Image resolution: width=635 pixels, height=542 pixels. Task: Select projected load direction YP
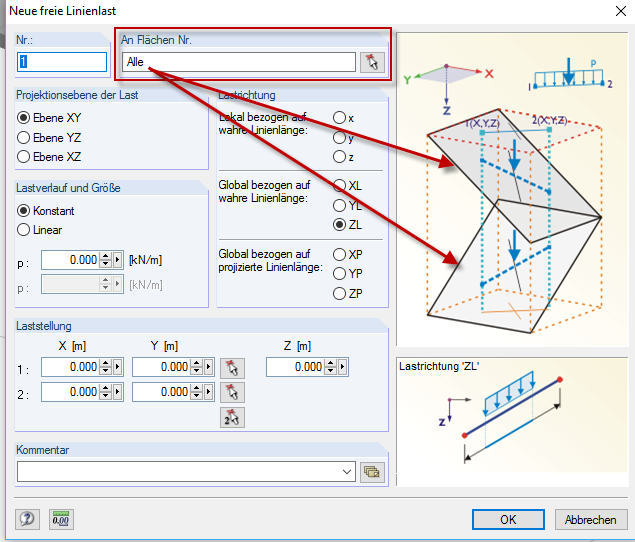[347, 274]
